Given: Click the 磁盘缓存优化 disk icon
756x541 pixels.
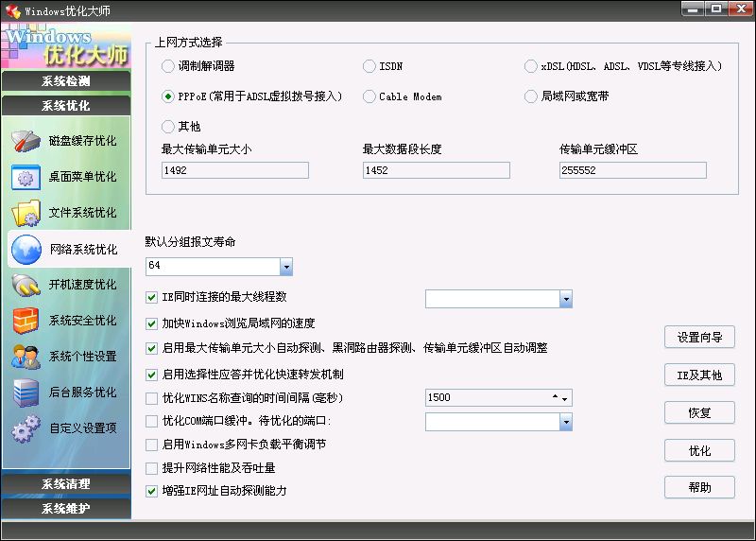Looking at the screenshot, I should (x=26, y=141).
